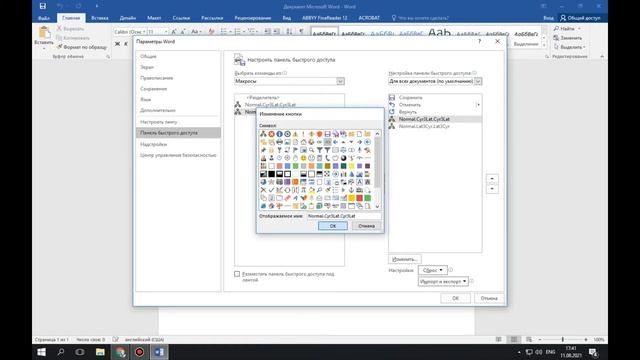Pick the telephone handset symbol
This screenshot has height=360, width=640.
point(327,158)
